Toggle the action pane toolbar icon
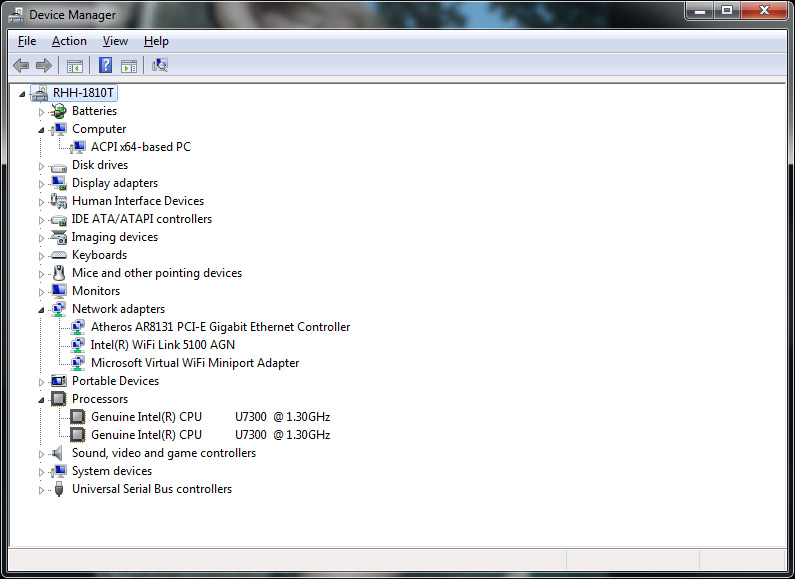Viewport: 795px width, 579px height. coord(129,65)
